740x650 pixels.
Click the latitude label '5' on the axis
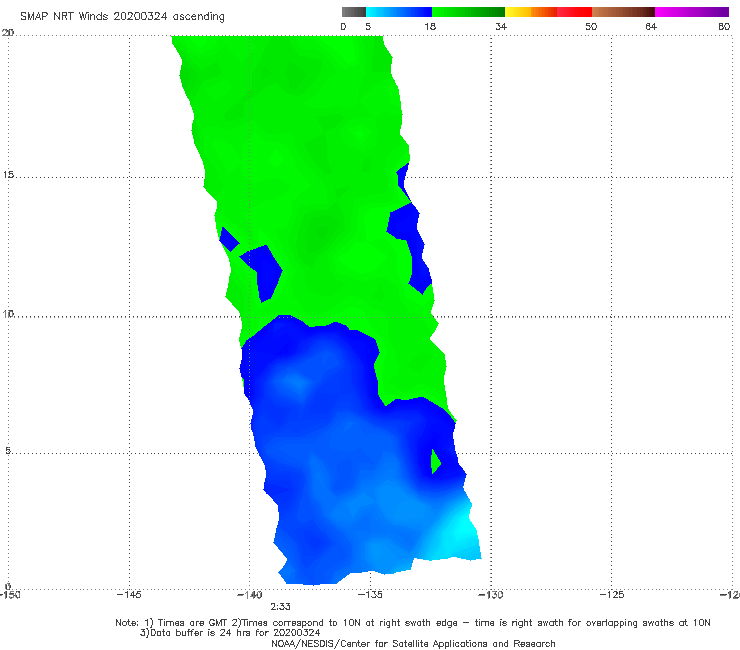click(8, 451)
